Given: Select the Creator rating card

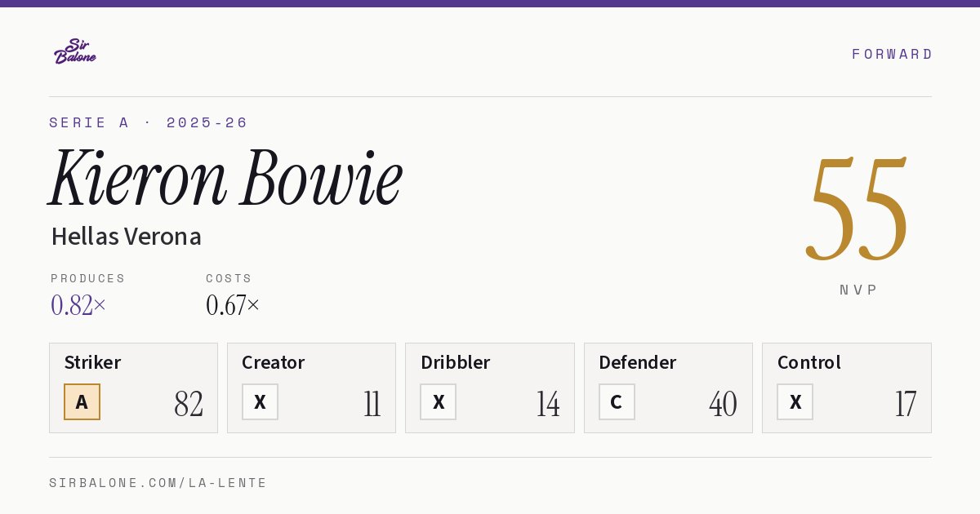Looking at the screenshot, I should click(311, 388).
